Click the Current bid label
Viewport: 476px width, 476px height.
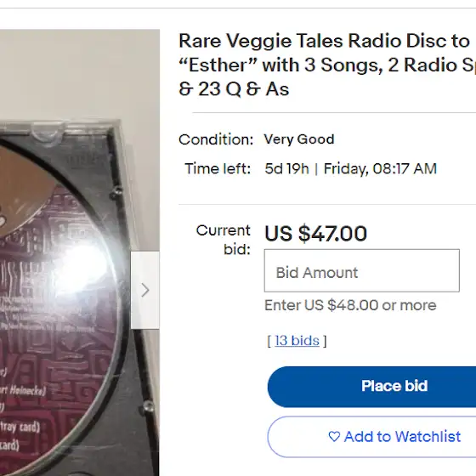pyautogui.click(x=224, y=240)
